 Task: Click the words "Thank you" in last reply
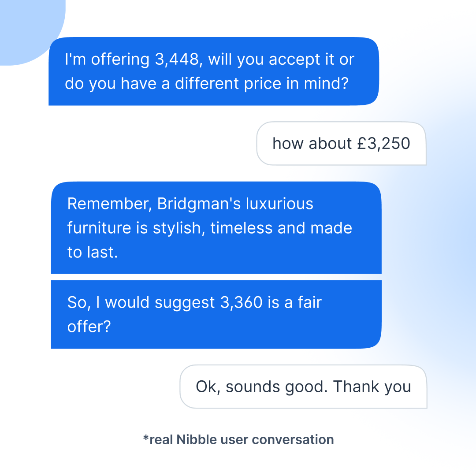click(372, 387)
